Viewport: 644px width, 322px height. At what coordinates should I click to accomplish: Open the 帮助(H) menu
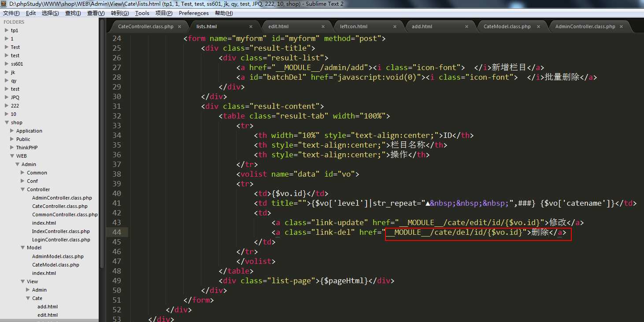[x=224, y=13]
